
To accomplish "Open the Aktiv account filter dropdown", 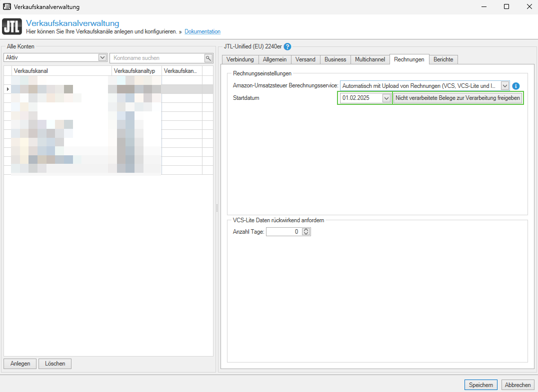I will click(x=102, y=58).
